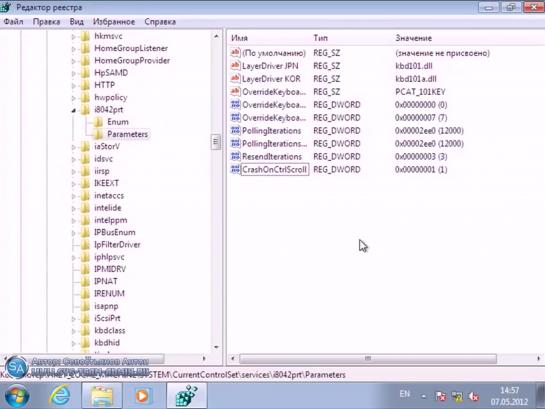
Task: Select the Parameters folder icon in tree
Action: pyautogui.click(x=98, y=134)
